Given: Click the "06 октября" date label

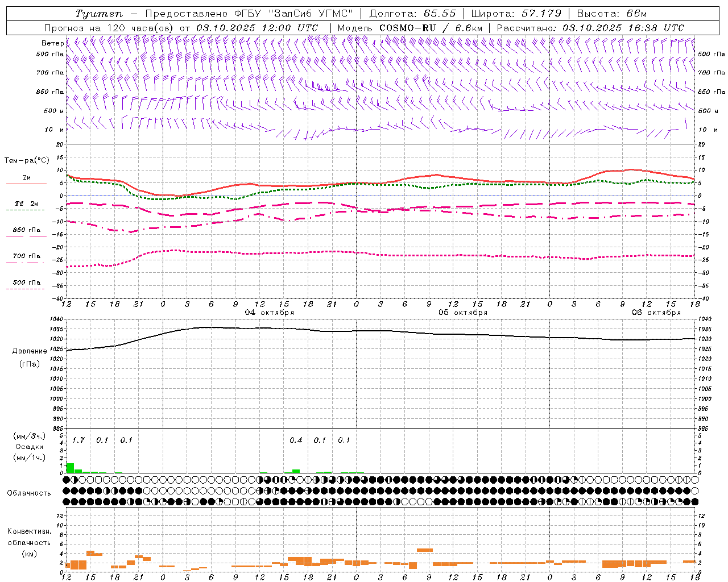Looking at the screenshot, I should 656,313.
